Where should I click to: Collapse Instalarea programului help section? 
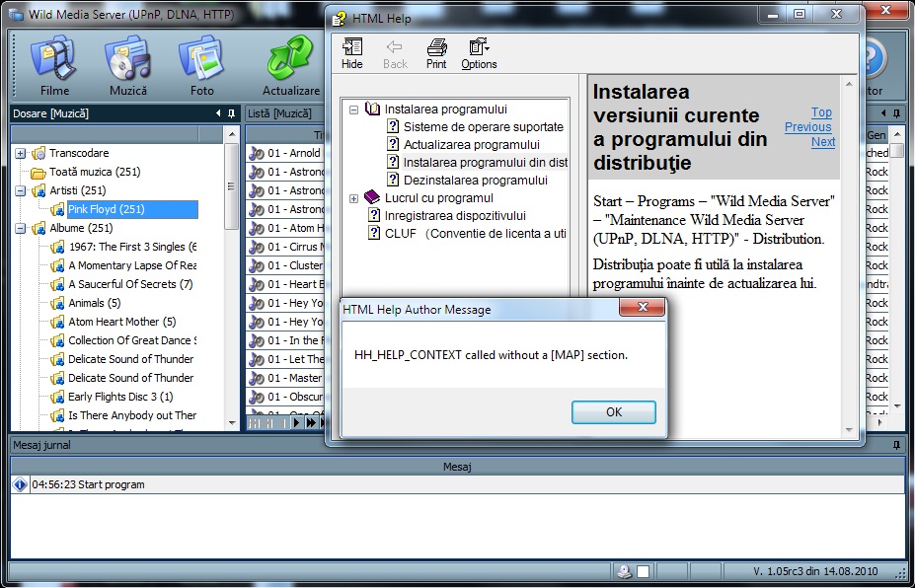tap(354, 110)
